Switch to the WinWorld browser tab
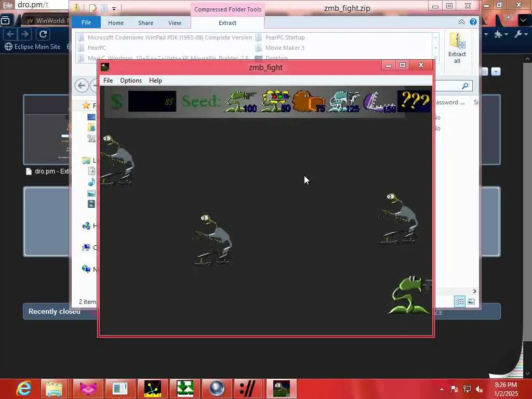Image resolution: width=532 pixels, height=399 pixels. [x=46, y=21]
